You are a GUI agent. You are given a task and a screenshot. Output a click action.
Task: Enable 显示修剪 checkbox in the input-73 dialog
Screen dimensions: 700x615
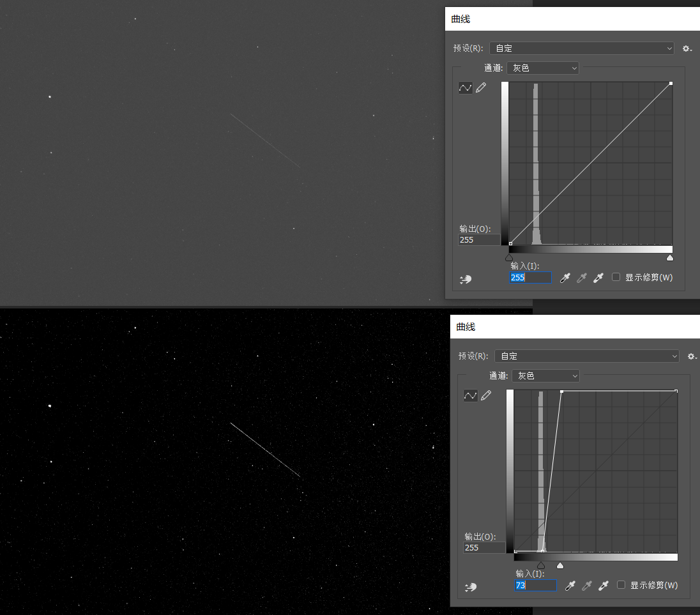[621, 585]
